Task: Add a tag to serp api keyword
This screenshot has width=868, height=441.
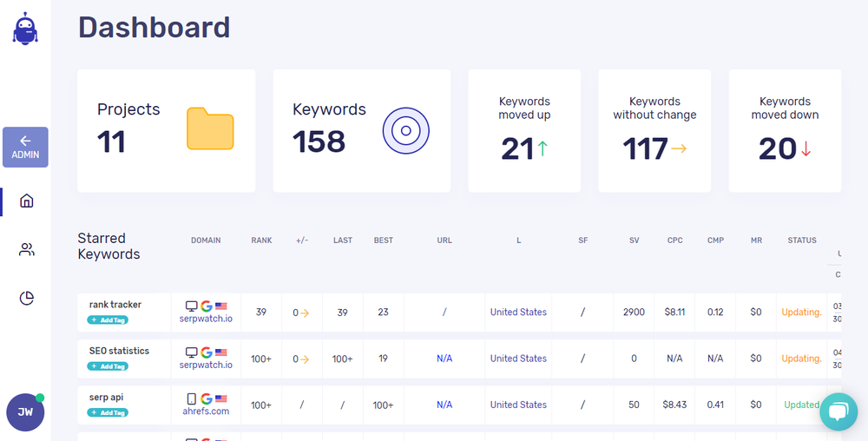Action: pyautogui.click(x=108, y=412)
